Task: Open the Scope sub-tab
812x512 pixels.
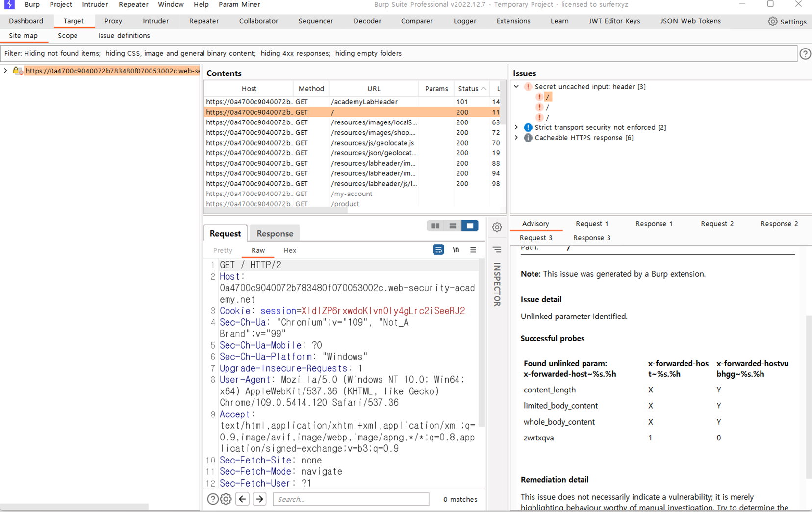Action: [68, 36]
